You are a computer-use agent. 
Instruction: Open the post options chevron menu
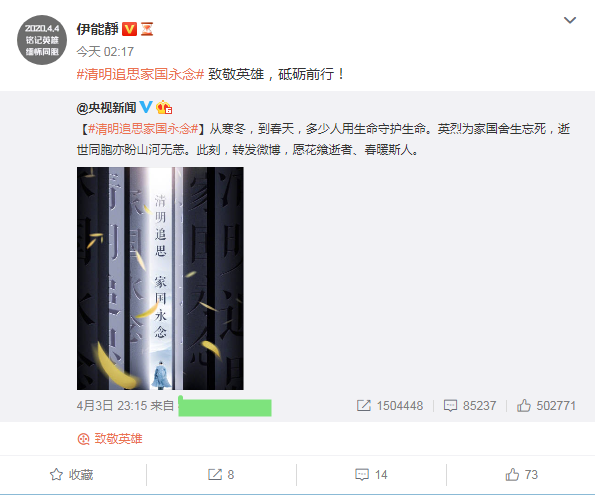[x=570, y=20]
